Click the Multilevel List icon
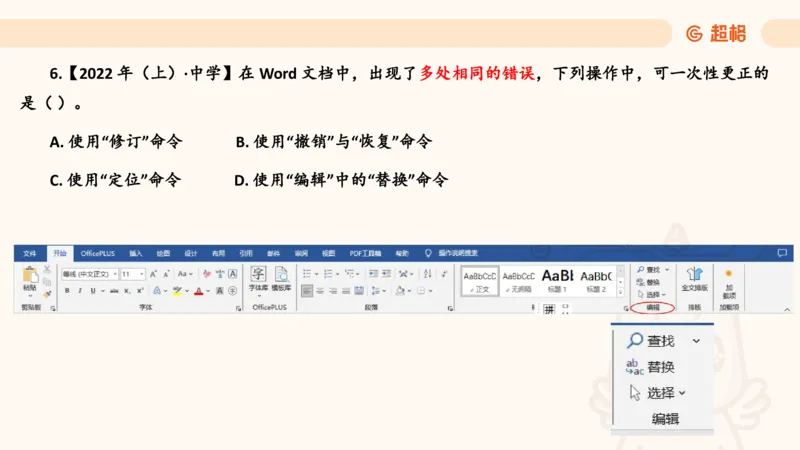 (x=349, y=274)
